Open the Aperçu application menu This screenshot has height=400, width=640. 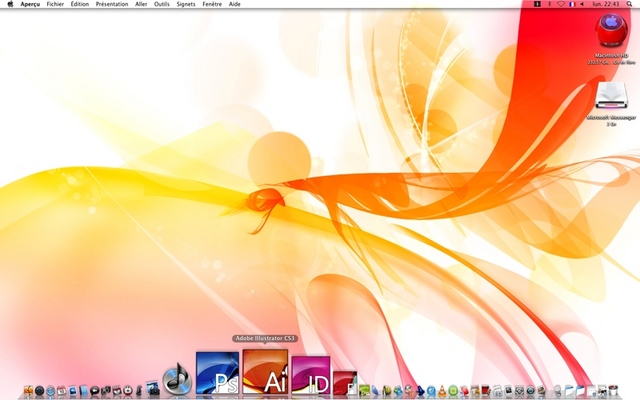tap(30, 4)
